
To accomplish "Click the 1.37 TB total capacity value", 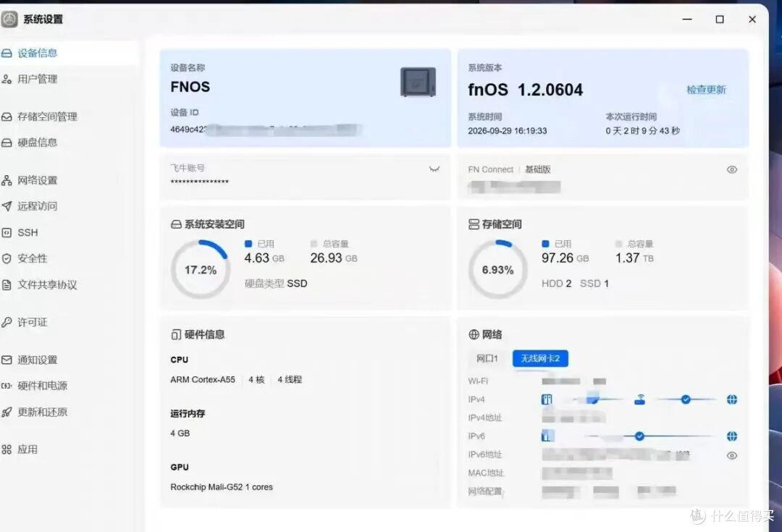I will click(634, 258).
